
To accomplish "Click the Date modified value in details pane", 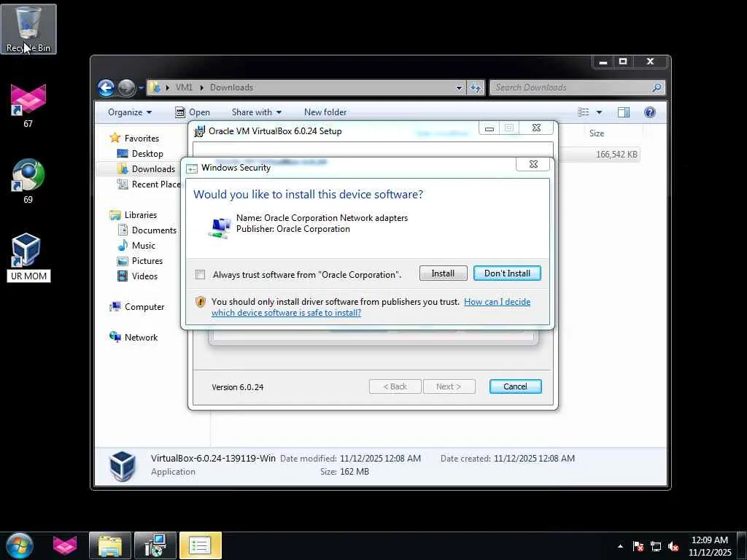I will coord(380,459).
